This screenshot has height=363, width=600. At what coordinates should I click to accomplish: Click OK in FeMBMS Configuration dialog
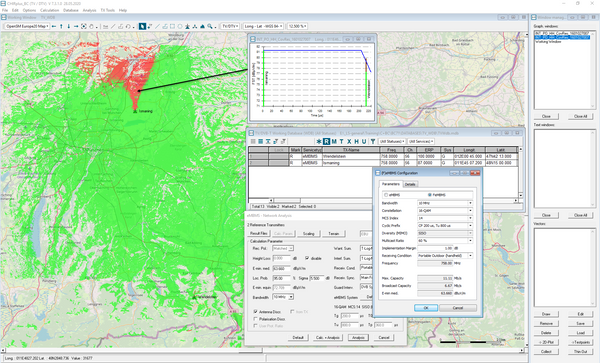pos(426,308)
